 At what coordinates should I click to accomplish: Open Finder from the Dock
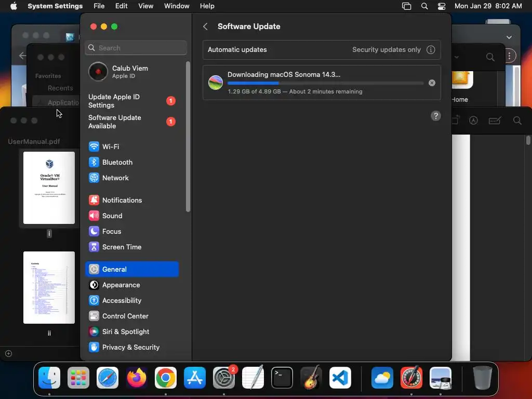click(49, 378)
